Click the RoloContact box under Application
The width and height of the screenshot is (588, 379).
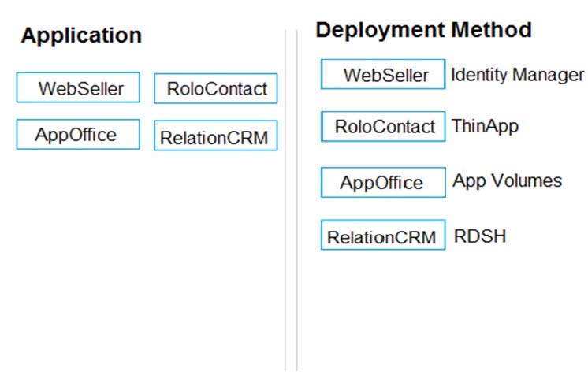[x=216, y=89]
